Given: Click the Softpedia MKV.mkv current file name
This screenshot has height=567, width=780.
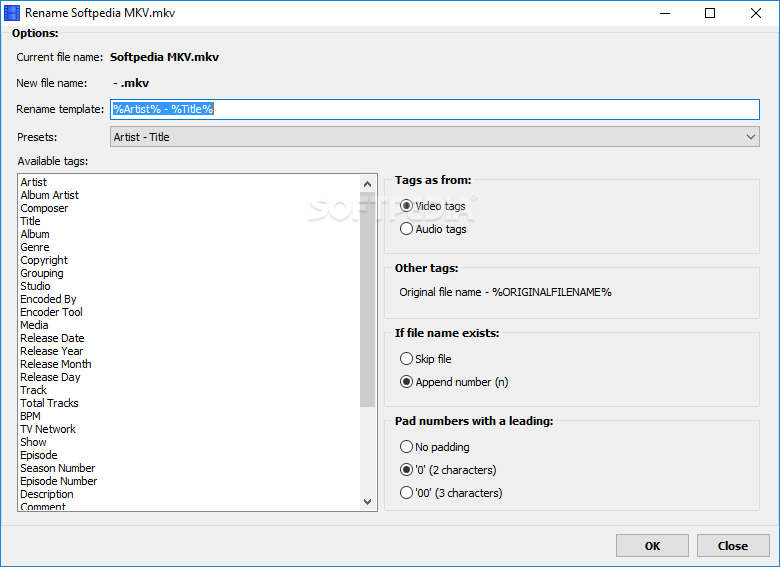Looking at the screenshot, I should 164,57.
